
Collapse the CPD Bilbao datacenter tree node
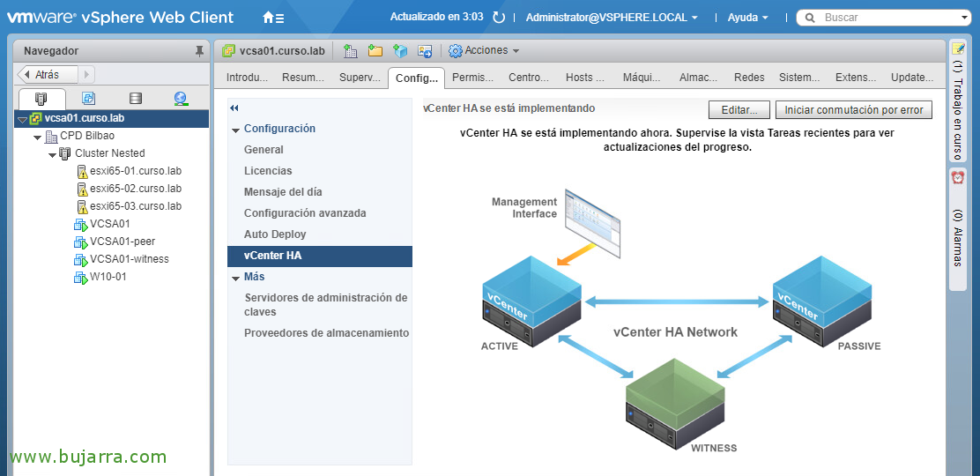point(38,136)
